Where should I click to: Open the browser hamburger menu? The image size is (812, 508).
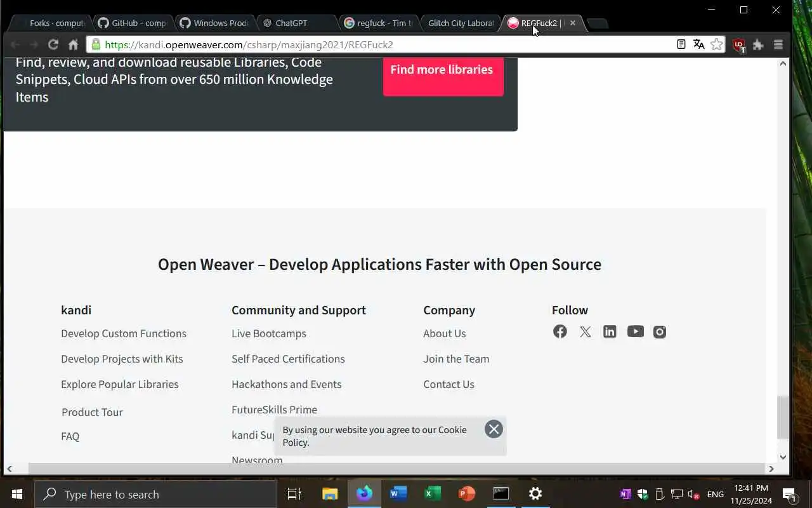coord(778,44)
